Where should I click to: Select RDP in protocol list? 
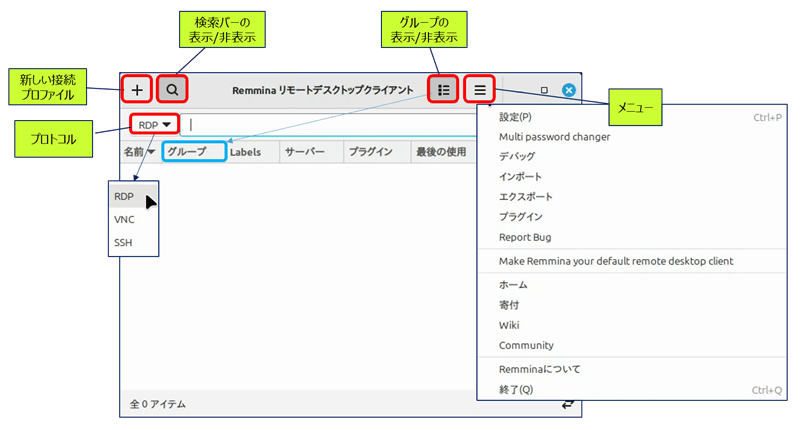[134, 196]
